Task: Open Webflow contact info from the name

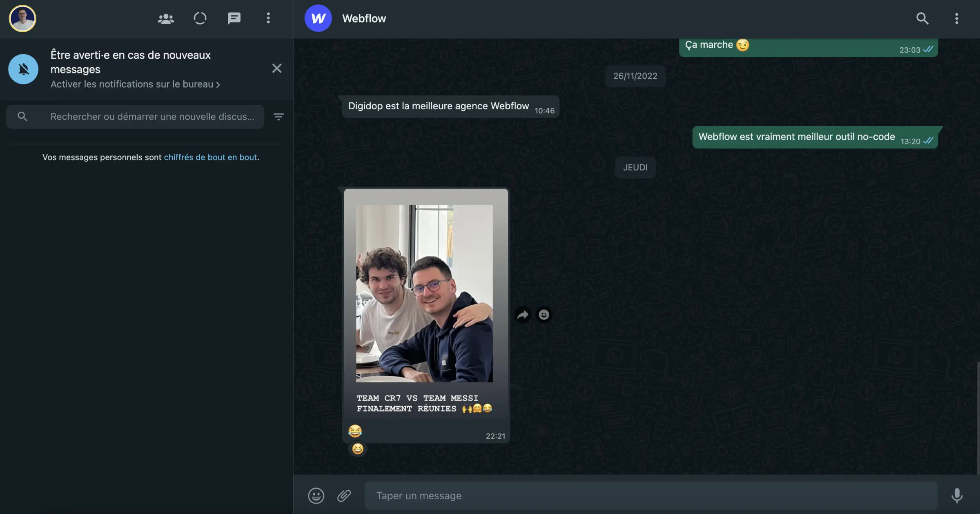Action: point(364,18)
